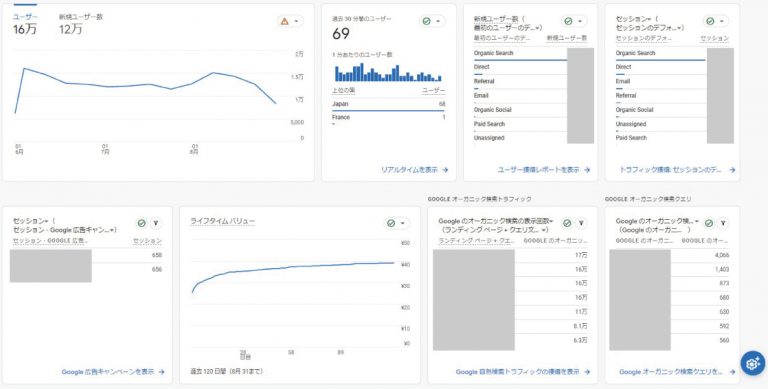
Task: Click green check icon on new users card
Action: coord(568,21)
